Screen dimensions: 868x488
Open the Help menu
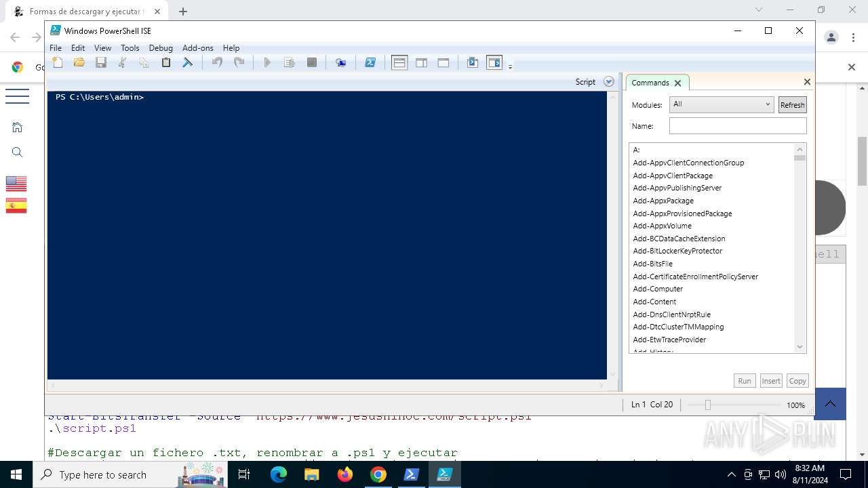coord(231,48)
